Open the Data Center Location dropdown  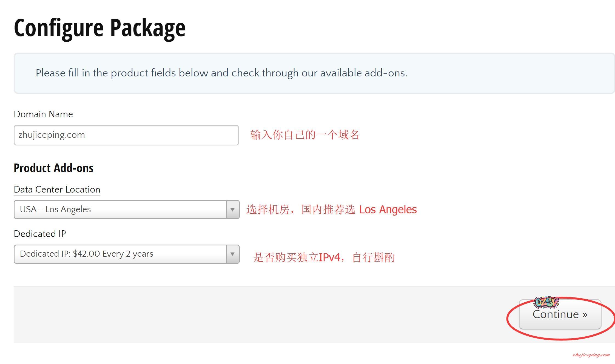pos(120,210)
